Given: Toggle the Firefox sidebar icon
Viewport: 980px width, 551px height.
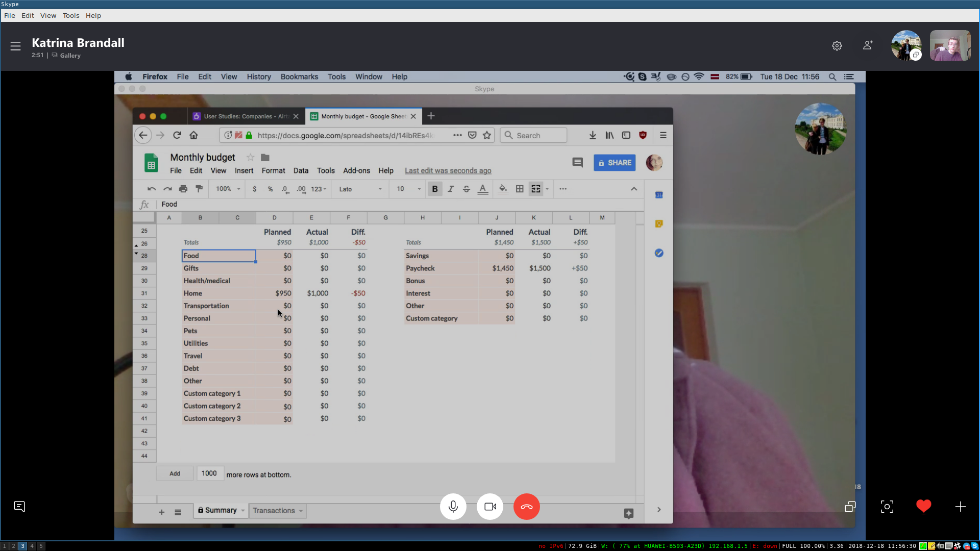Looking at the screenshot, I should pyautogui.click(x=626, y=135).
